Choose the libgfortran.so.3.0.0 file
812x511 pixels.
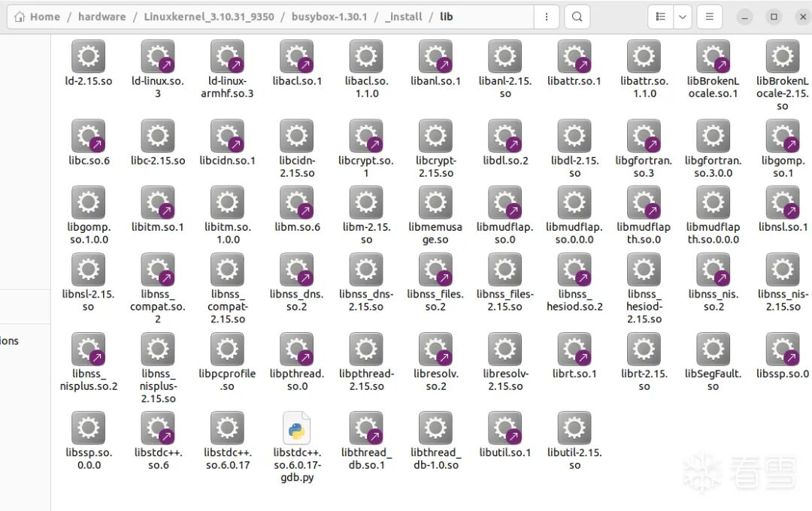click(713, 136)
